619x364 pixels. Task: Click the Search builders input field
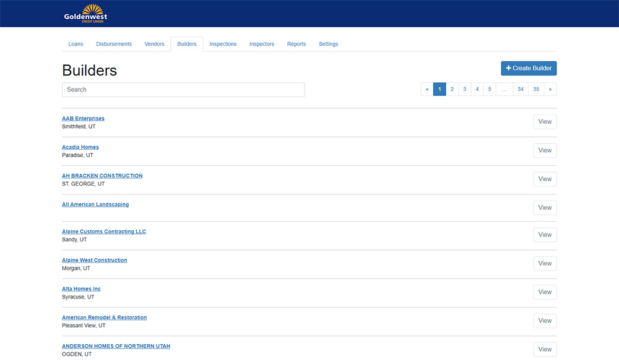(x=183, y=89)
